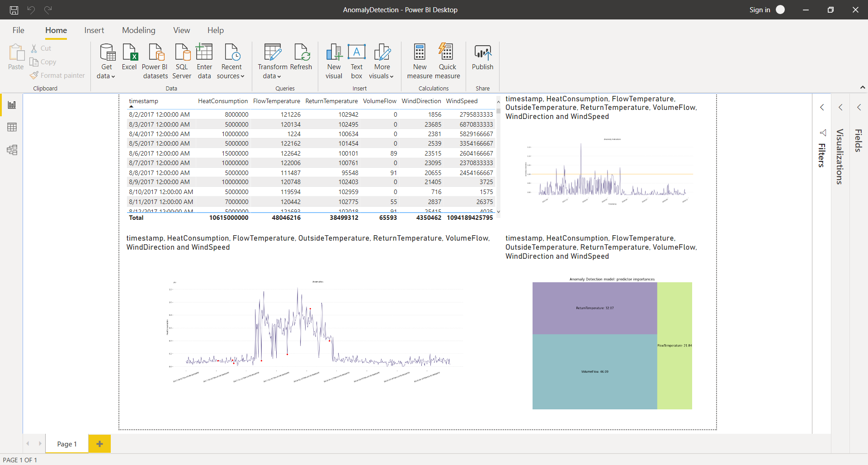Image resolution: width=868 pixels, height=465 pixels.
Task: Open the Help ribbon tab
Action: [x=216, y=30]
